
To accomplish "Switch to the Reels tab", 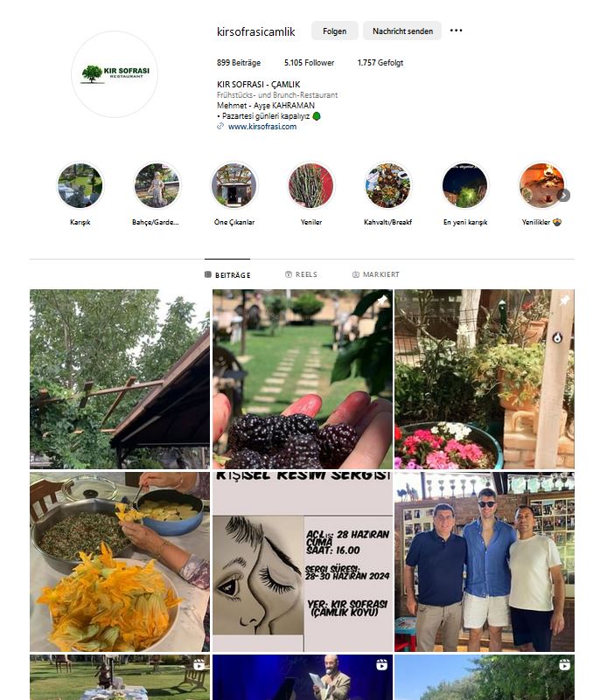I will (301, 274).
